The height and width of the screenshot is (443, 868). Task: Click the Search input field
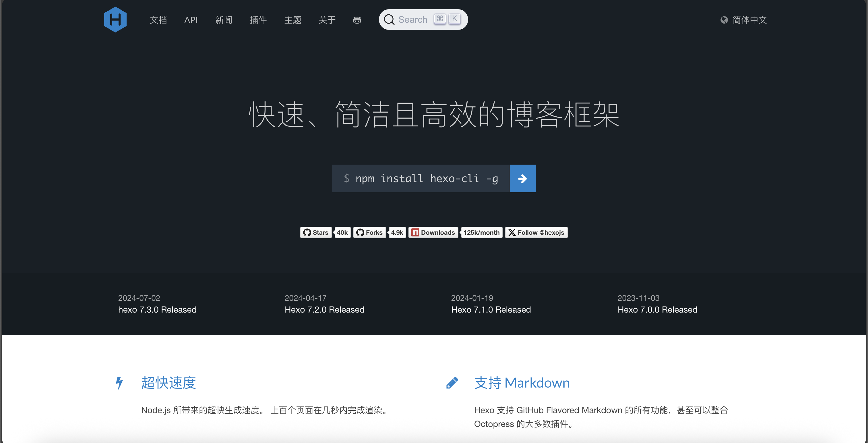[423, 20]
